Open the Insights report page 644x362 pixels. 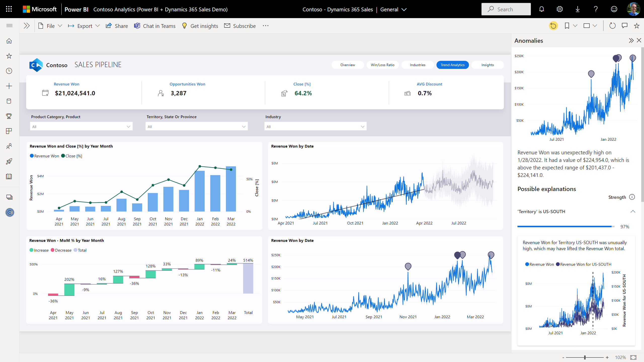click(x=487, y=65)
